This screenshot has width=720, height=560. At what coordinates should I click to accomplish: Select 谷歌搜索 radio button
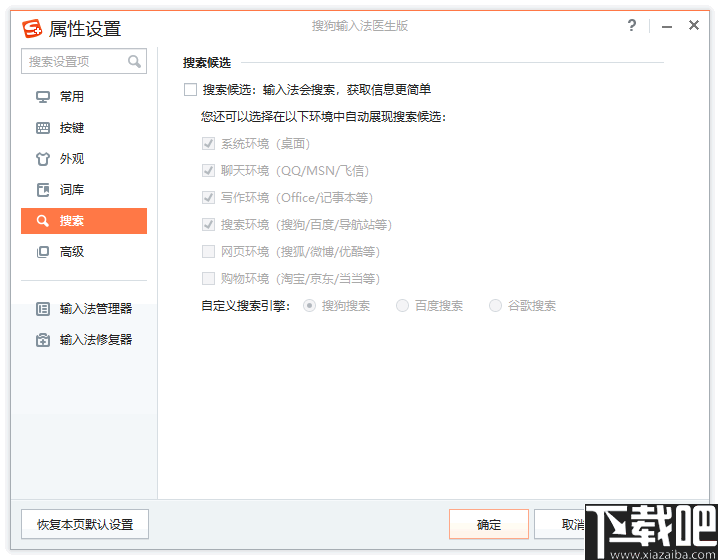pos(495,306)
